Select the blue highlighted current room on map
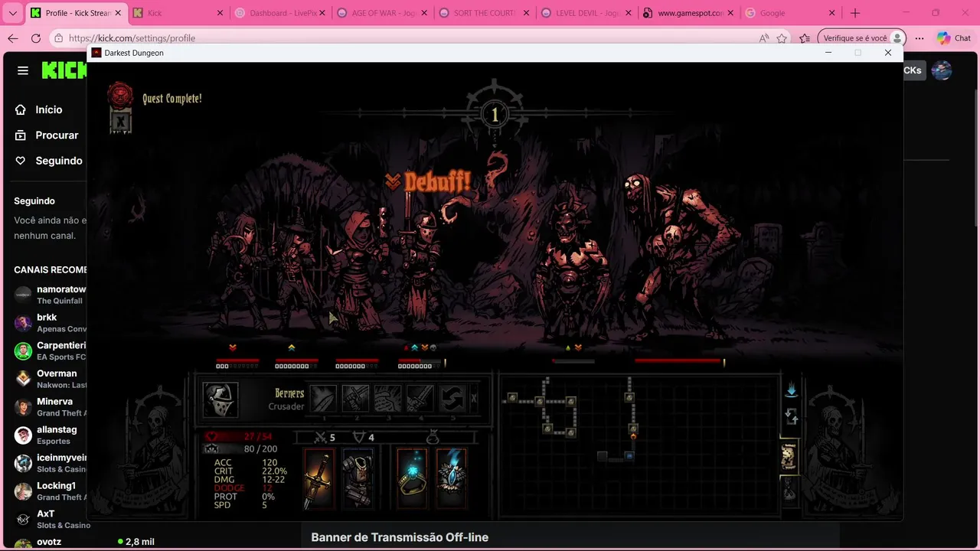Viewport: 980px width, 551px height. click(629, 456)
